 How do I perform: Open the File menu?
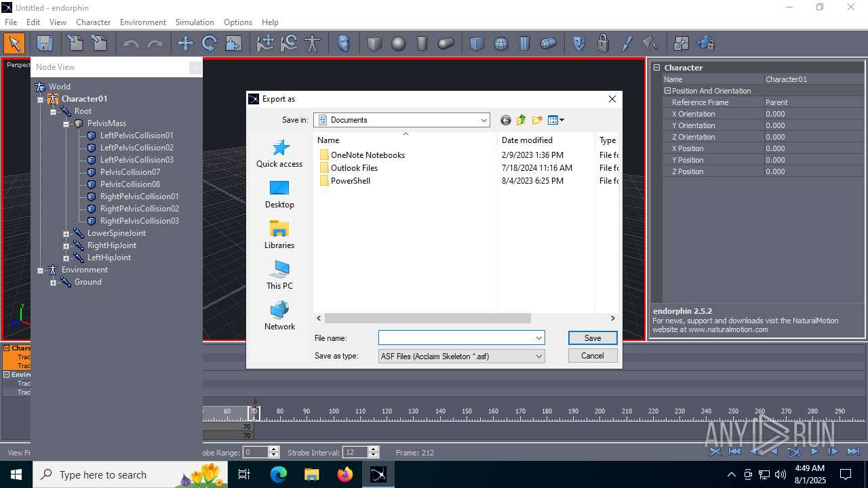tap(11, 22)
